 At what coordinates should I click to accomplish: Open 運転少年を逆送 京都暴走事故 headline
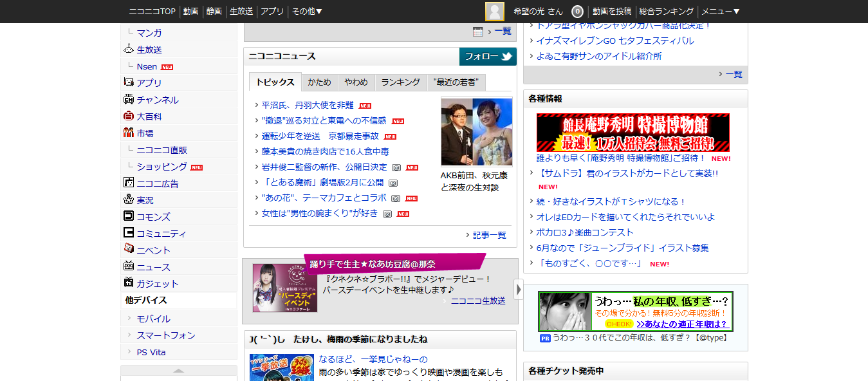(320, 136)
